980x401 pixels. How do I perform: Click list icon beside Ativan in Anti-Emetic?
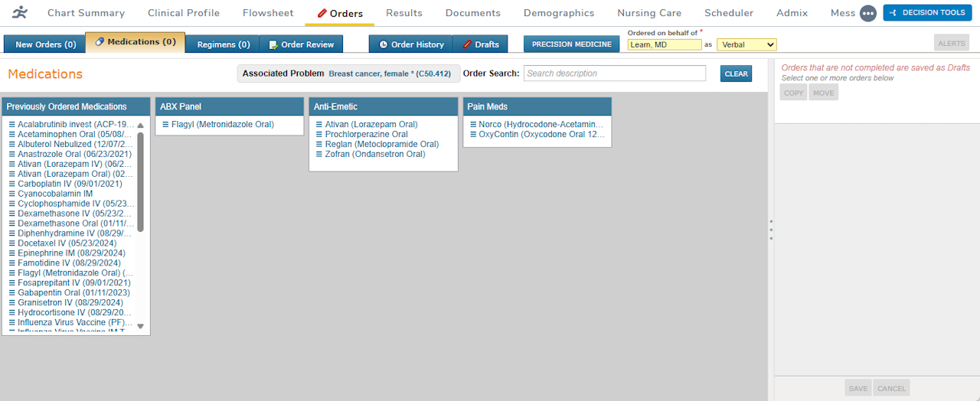coord(319,124)
